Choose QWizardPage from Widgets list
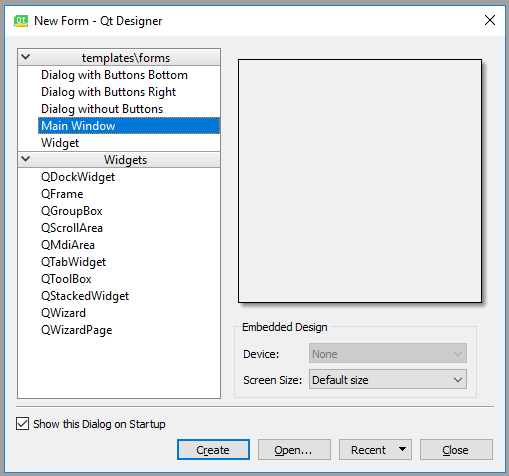This screenshot has width=509, height=476. point(77,330)
